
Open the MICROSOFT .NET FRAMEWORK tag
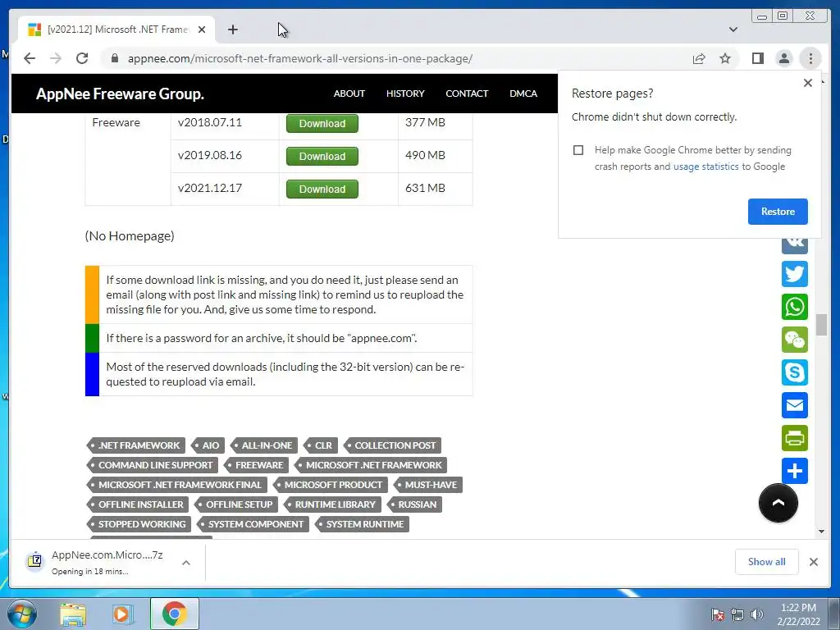tap(371, 465)
